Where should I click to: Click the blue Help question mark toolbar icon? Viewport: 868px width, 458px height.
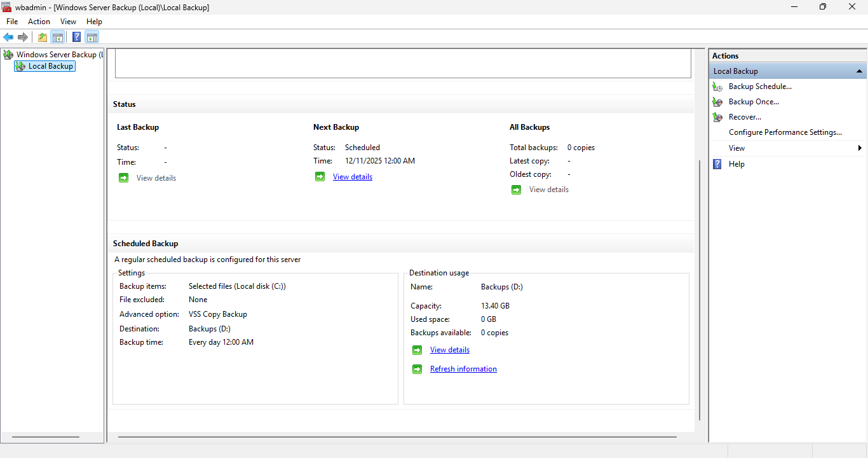(76, 37)
